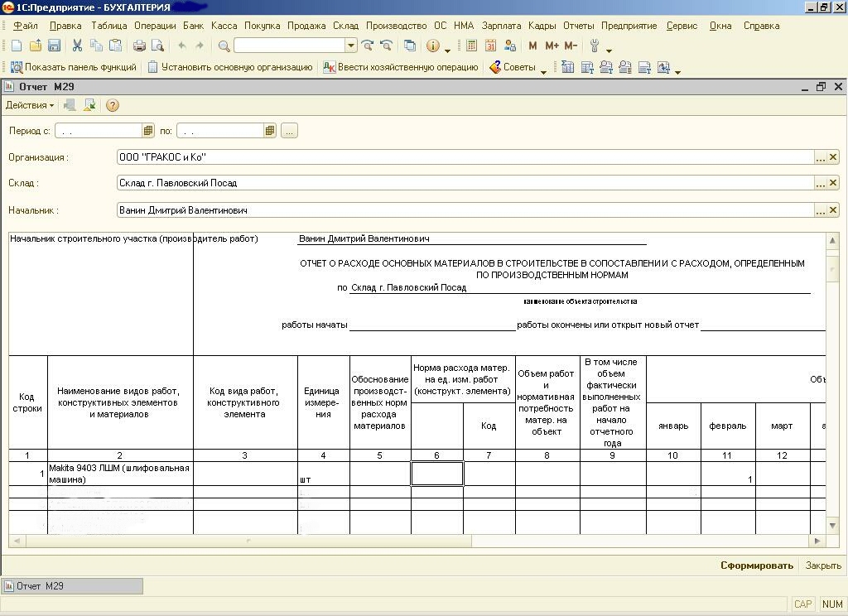Click the Paste clipboard icon
Screen dimensions: 848x616
(x=115, y=46)
